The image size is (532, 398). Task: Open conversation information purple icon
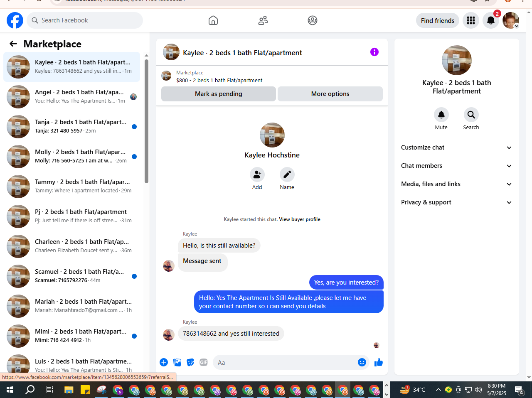pyautogui.click(x=374, y=52)
